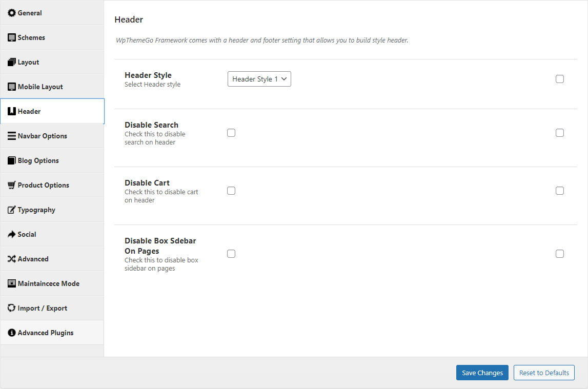Open Maintaincece Mode settings

[x=52, y=284]
